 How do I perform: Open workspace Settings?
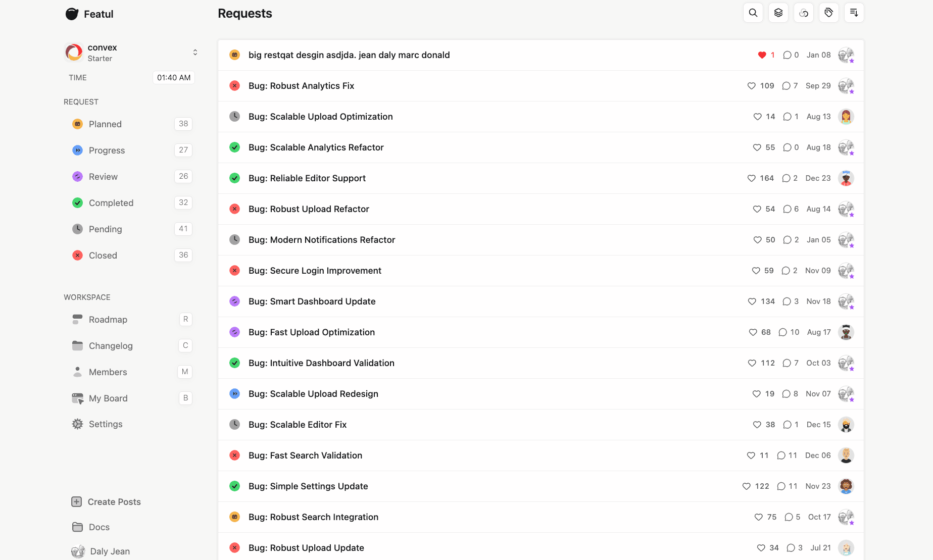click(x=105, y=424)
